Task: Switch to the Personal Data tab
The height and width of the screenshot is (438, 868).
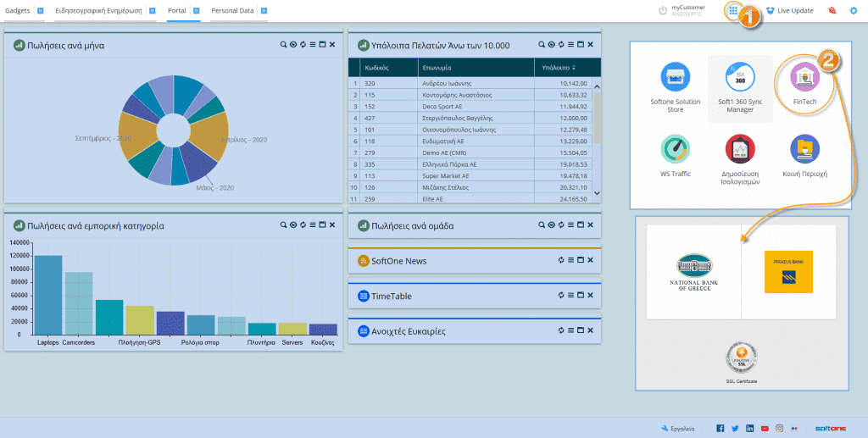Action: [231, 11]
